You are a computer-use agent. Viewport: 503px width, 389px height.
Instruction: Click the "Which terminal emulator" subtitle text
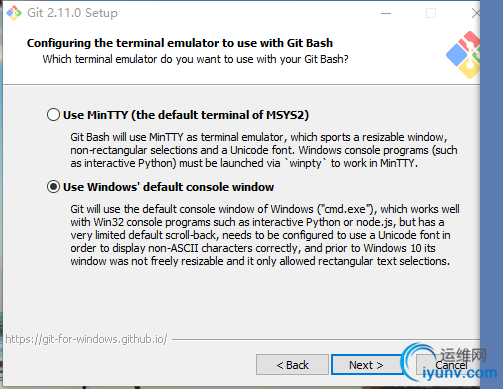point(195,59)
